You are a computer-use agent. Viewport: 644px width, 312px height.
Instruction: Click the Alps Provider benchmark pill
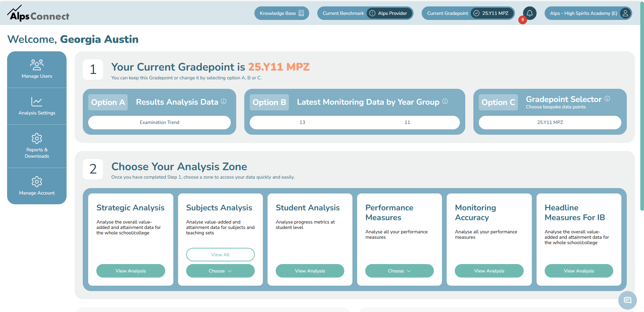tap(390, 13)
